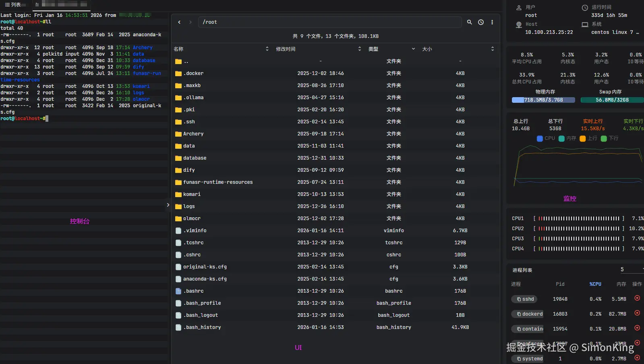Expand the 类型 column filter dropdown
Image resolution: width=644 pixels, height=364 pixels.
(413, 49)
